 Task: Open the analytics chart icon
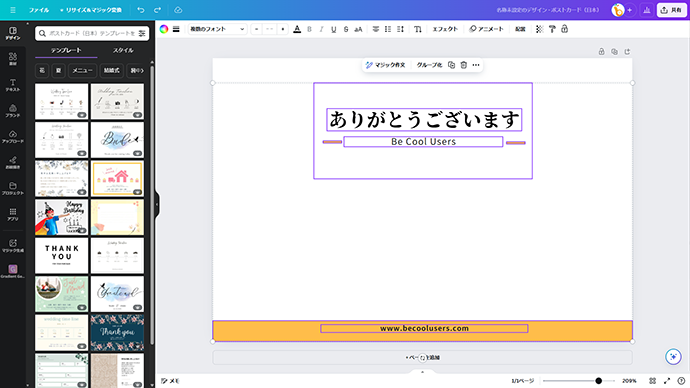point(646,10)
